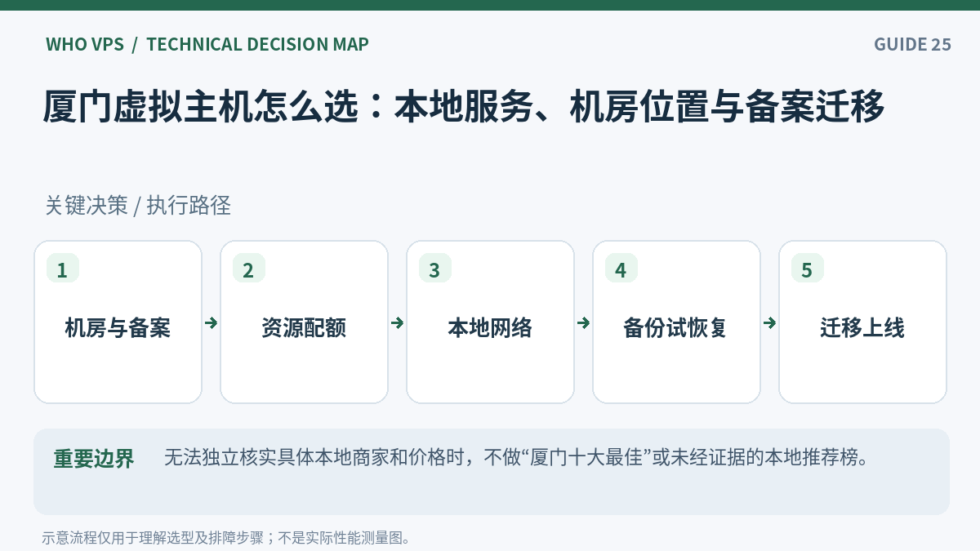This screenshot has height=551, width=980.
Task: Click the step 4 number badge
Action: 621,269
